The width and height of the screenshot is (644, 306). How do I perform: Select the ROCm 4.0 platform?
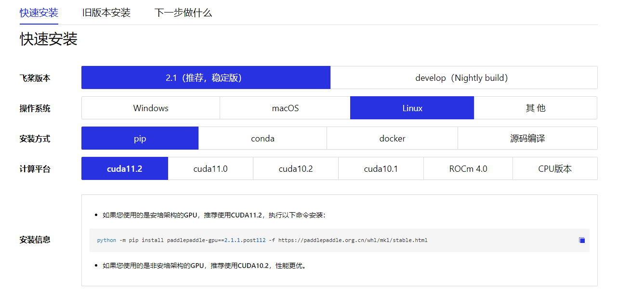pyautogui.click(x=468, y=168)
